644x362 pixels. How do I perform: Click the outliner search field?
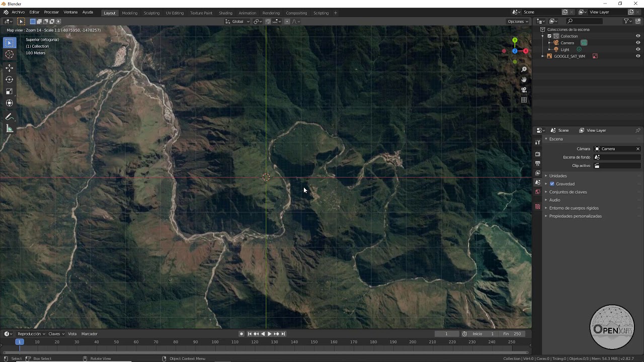click(x=584, y=21)
